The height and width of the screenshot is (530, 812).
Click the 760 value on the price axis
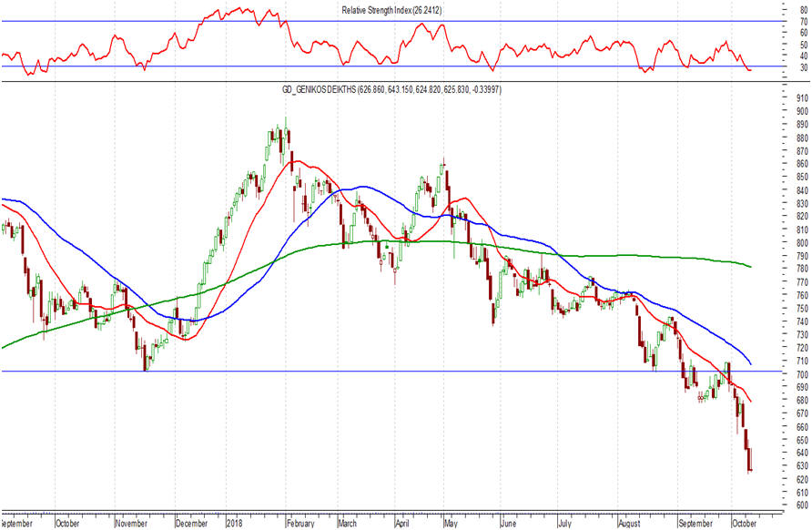[x=802, y=295]
